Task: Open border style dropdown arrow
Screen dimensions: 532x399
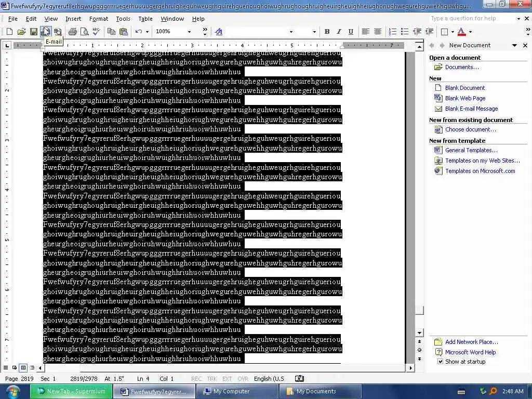Action: [453, 32]
